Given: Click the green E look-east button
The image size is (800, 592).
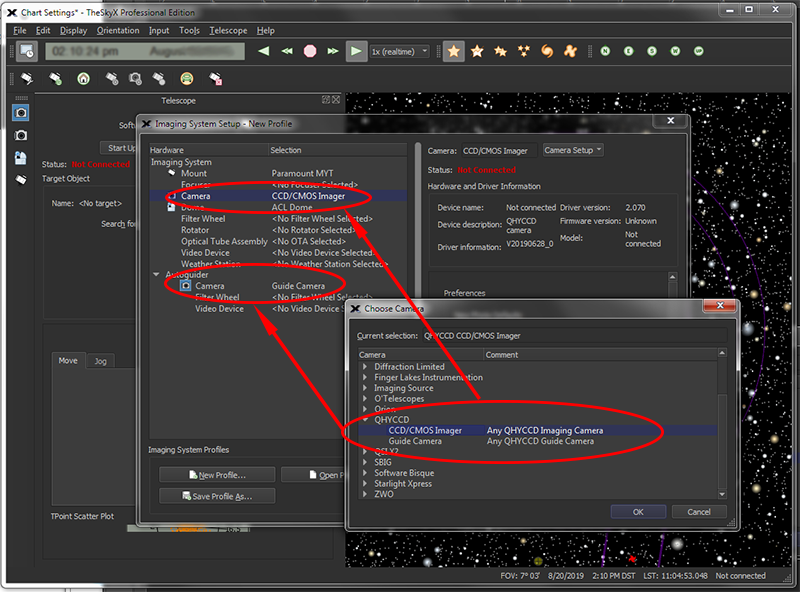Looking at the screenshot, I should coord(629,51).
